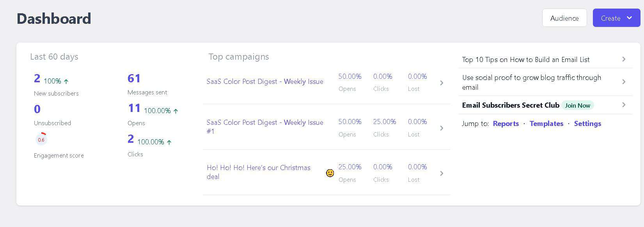The height and width of the screenshot is (227, 644).
Task: Click the green up arrow next to Clicks
Action: tap(169, 142)
